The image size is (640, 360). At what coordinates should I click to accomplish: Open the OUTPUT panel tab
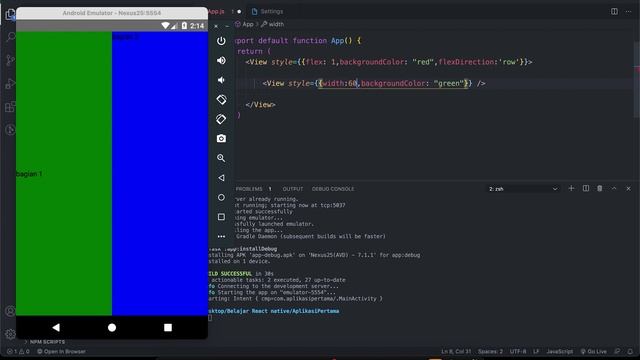[x=293, y=189]
